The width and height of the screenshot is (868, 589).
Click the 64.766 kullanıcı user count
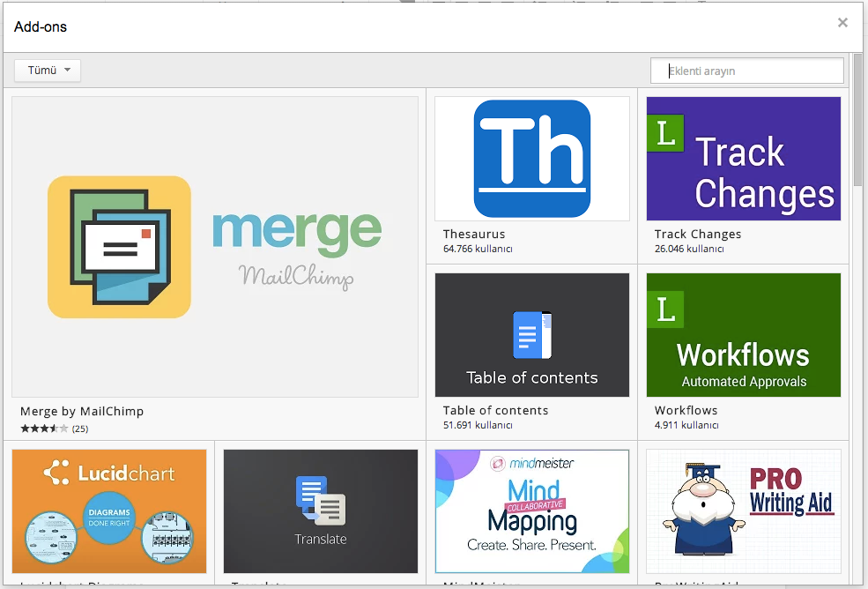click(478, 249)
